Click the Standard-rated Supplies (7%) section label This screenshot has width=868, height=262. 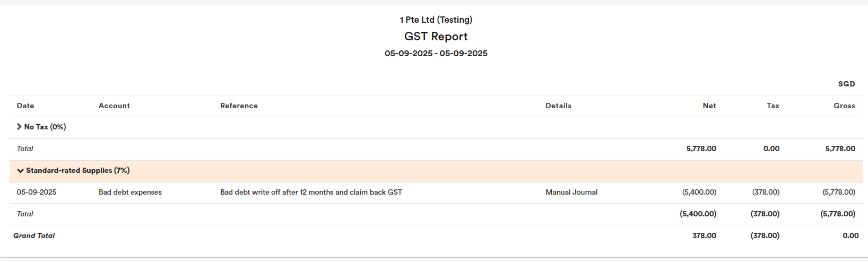77,171
